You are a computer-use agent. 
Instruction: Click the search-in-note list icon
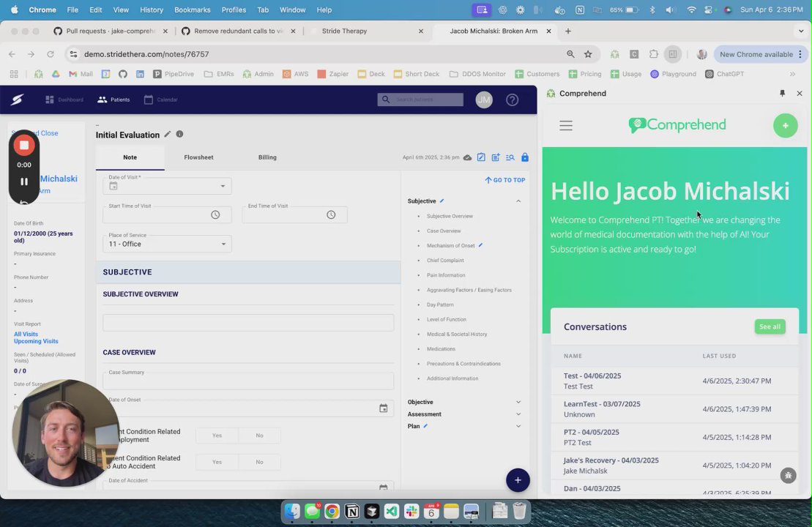coord(510,157)
